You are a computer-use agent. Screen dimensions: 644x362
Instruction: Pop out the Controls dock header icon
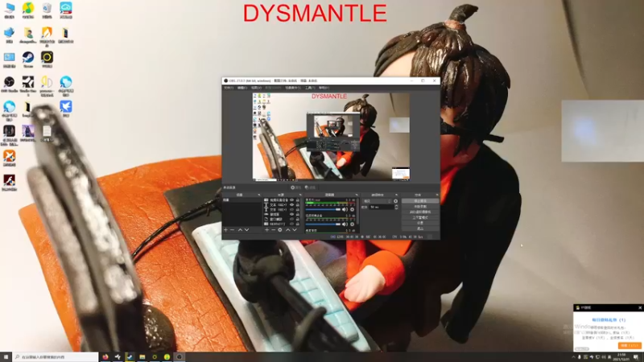point(437,195)
